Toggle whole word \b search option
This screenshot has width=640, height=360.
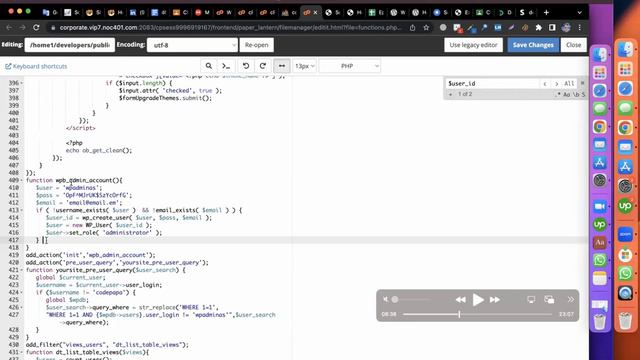(x=576, y=95)
